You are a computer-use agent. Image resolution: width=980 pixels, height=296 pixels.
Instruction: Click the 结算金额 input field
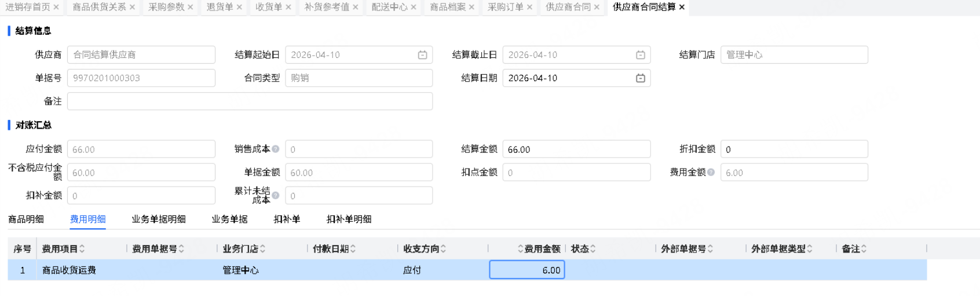coord(576,149)
